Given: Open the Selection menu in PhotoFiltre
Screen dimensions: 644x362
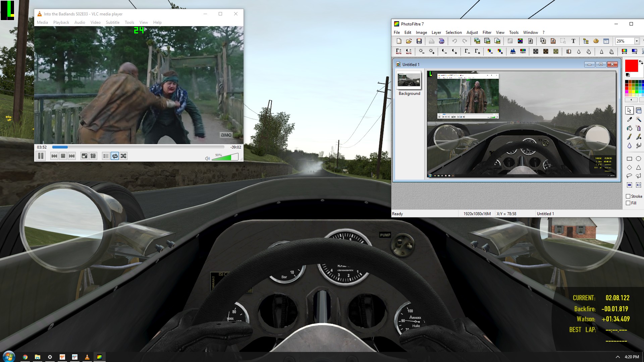Looking at the screenshot, I should click(453, 33).
